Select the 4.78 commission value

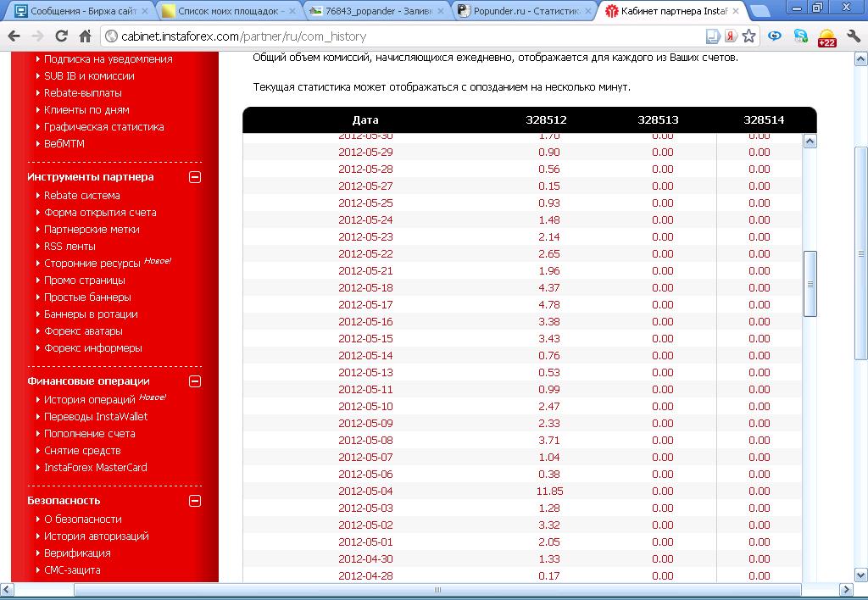pyautogui.click(x=549, y=304)
